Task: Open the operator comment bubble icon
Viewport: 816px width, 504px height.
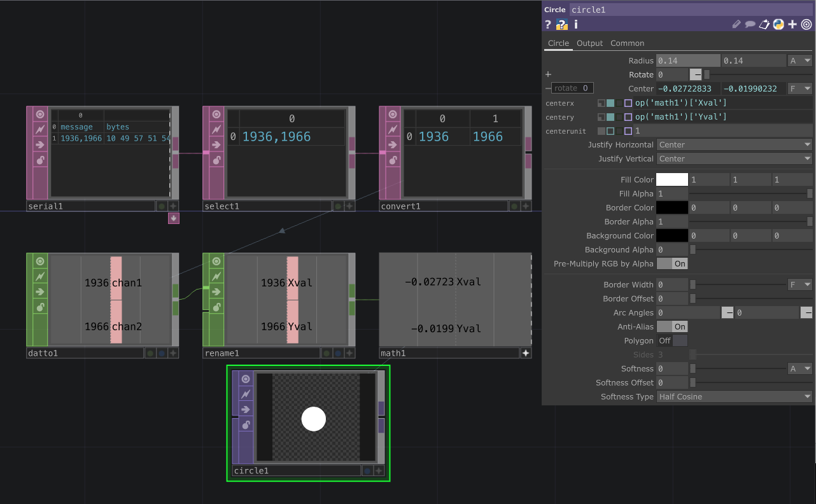Action: (x=750, y=25)
